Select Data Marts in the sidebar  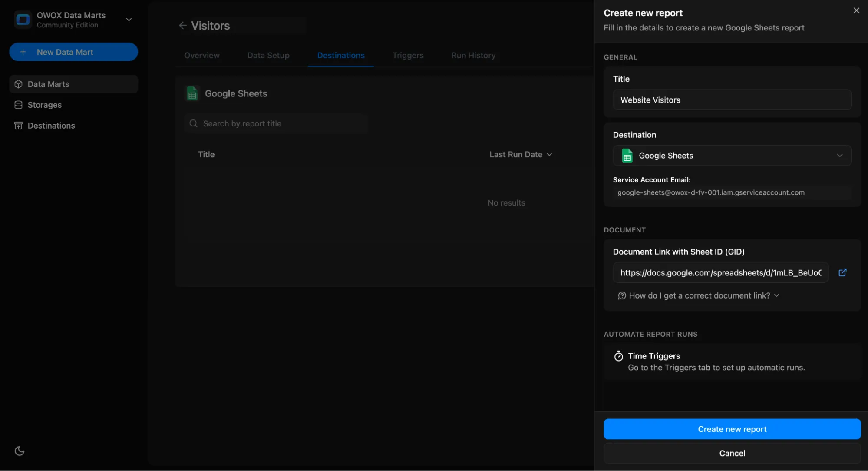[48, 84]
